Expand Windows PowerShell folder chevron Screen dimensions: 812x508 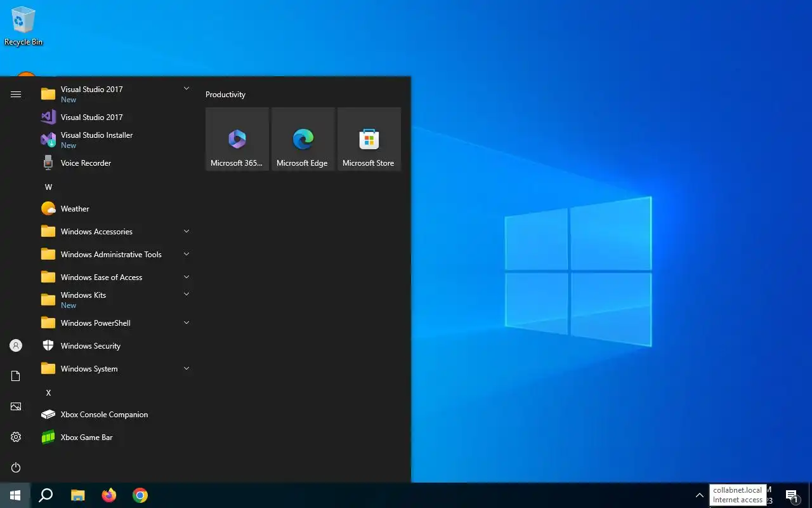(x=187, y=323)
